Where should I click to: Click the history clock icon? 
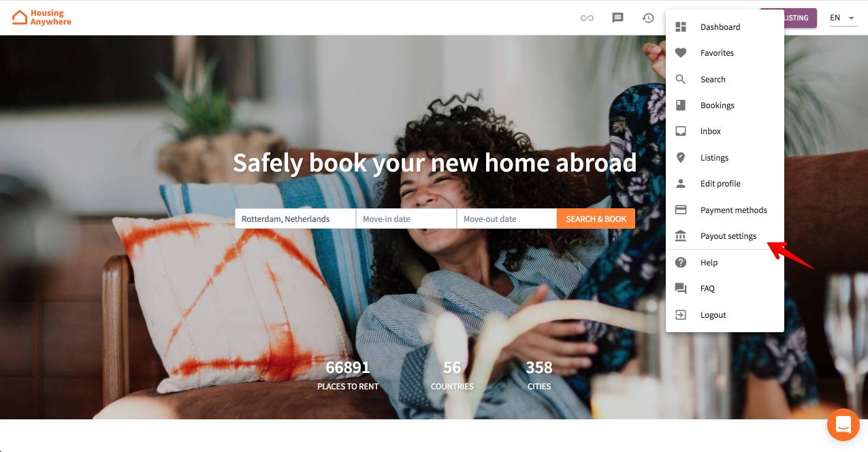(648, 18)
